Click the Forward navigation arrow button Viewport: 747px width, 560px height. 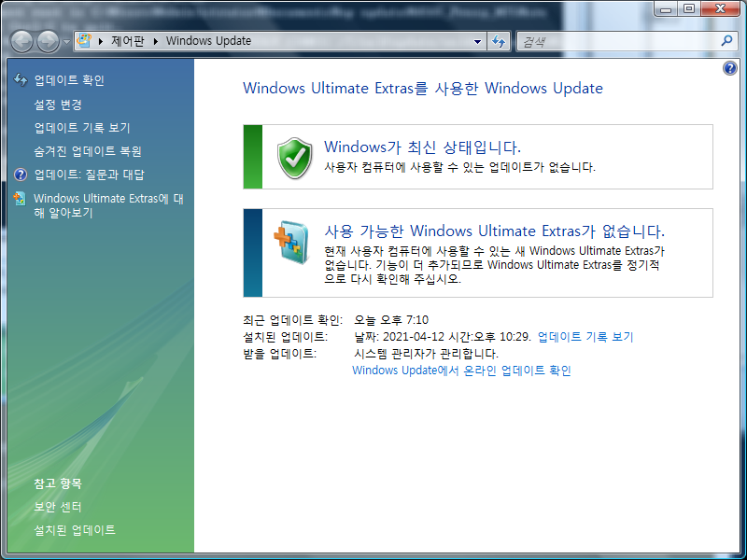(x=49, y=41)
